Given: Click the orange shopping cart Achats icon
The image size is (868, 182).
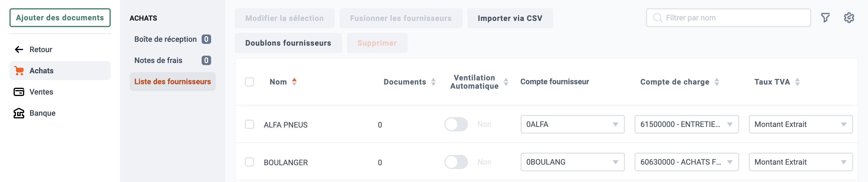Looking at the screenshot, I should point(19,71).
